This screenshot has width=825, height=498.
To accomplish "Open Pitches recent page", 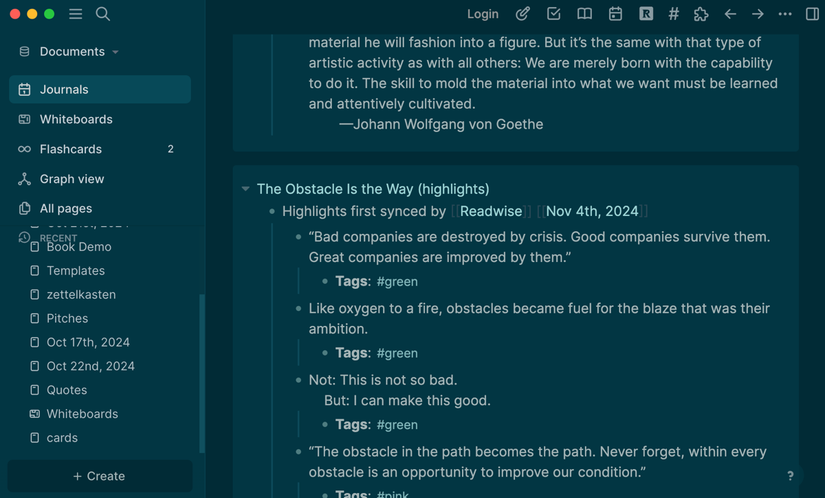I will click(67, 318).
